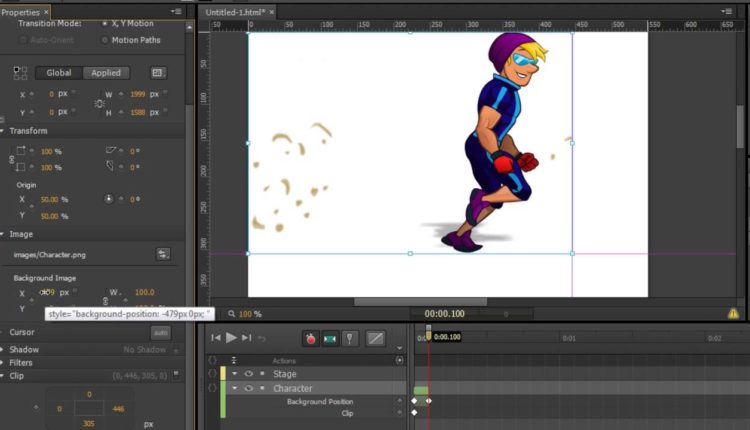Add keyframe for Background Position property
The height and width of the screenshot is (430, 750).
399,401
